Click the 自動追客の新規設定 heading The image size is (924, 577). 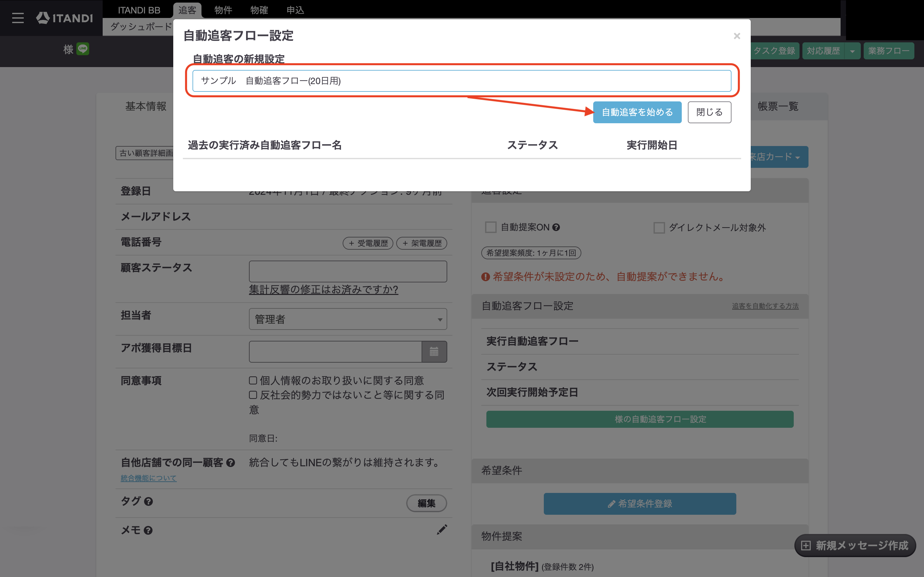(238, 59)
